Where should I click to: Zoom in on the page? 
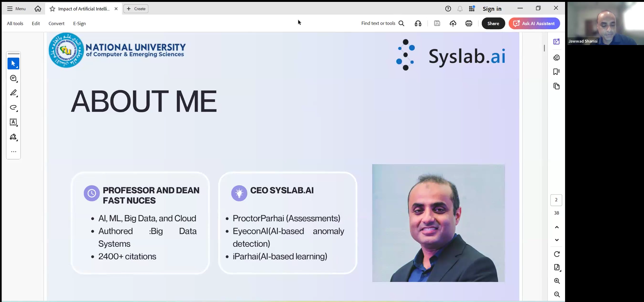tap(556, 281)
